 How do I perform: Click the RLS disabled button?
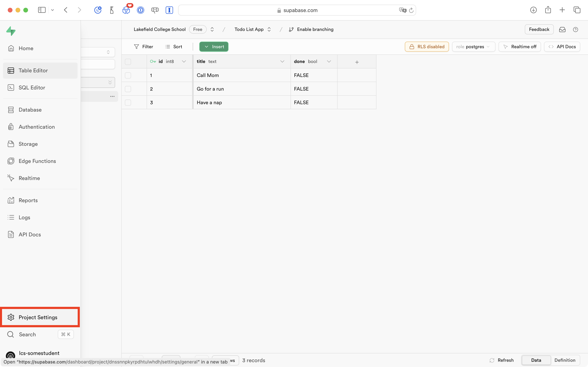pos(427,47)
